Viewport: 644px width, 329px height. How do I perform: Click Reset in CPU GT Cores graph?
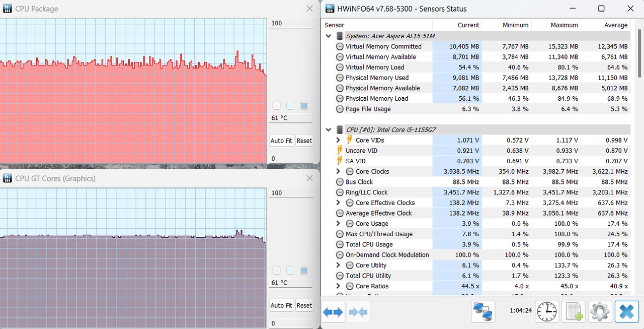(304, 305)
